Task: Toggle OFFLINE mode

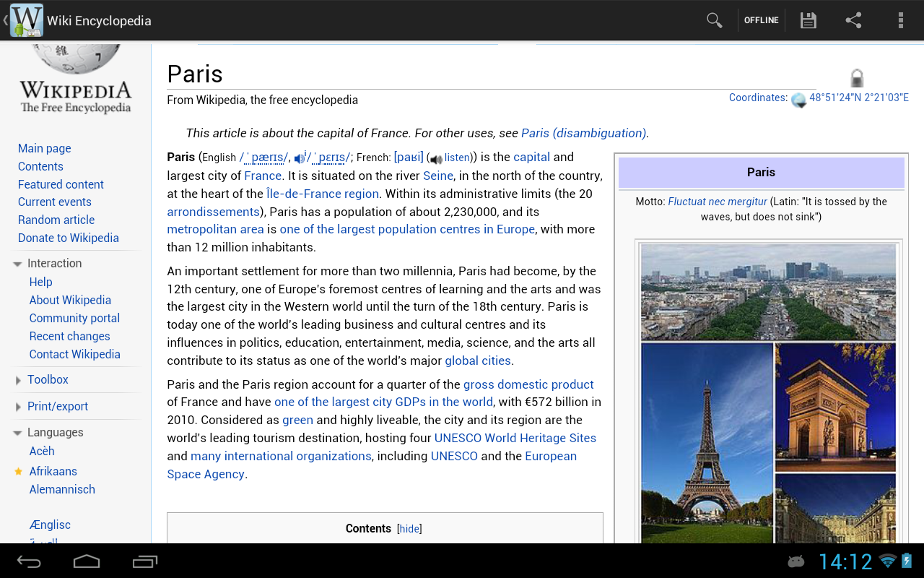Action: (x=761, y=20)
